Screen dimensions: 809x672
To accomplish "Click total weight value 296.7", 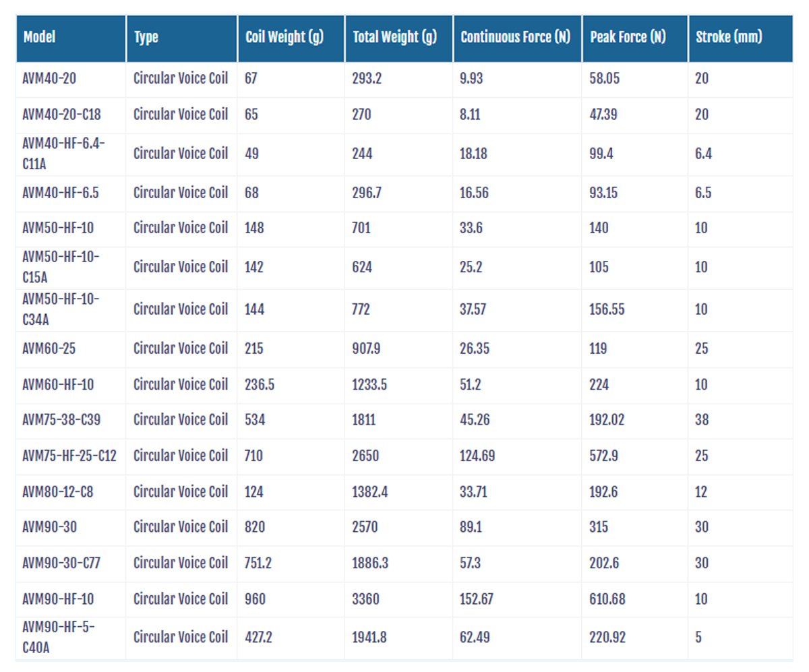I will (367, 193).
